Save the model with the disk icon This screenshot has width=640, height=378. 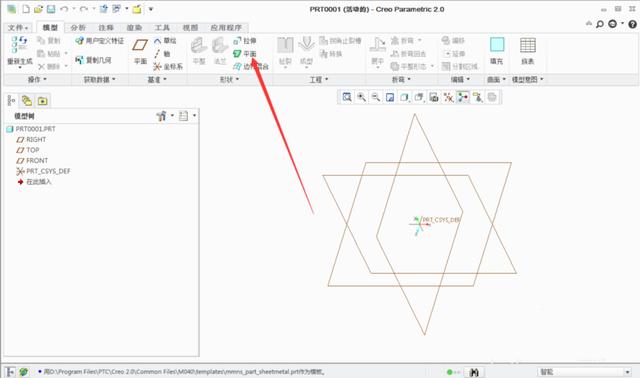(x=51, y=9)
